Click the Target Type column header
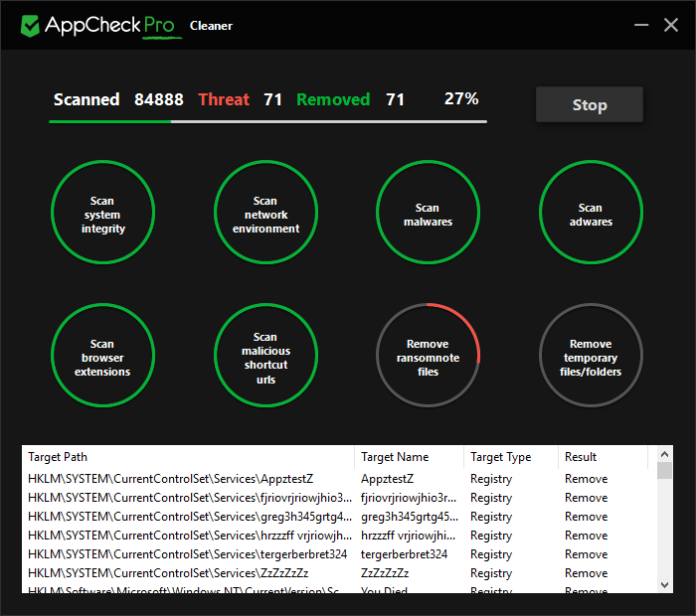The width and height of the screenshot is (696, 616). click(x=509, y=457)
